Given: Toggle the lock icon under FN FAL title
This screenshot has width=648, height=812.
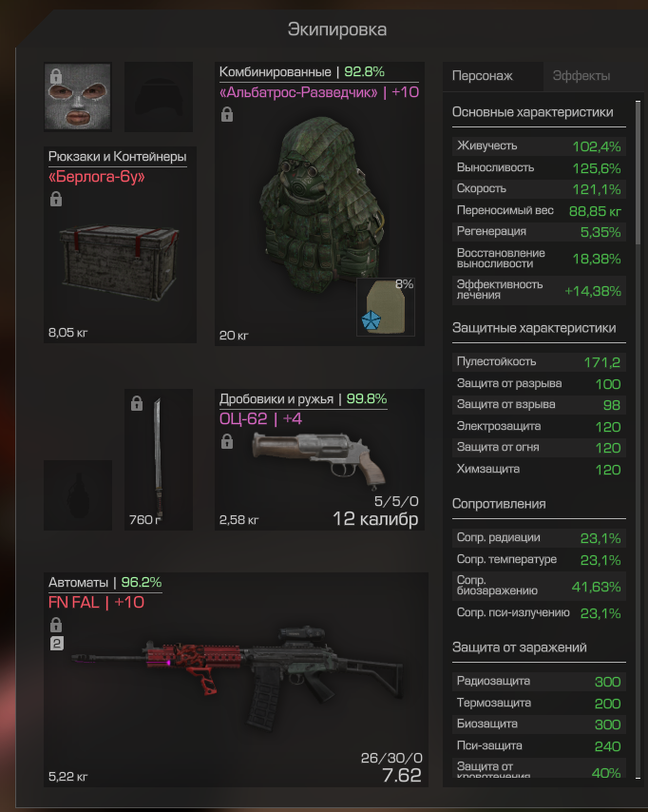Looking at the screenshot, I should coord(56,625).
